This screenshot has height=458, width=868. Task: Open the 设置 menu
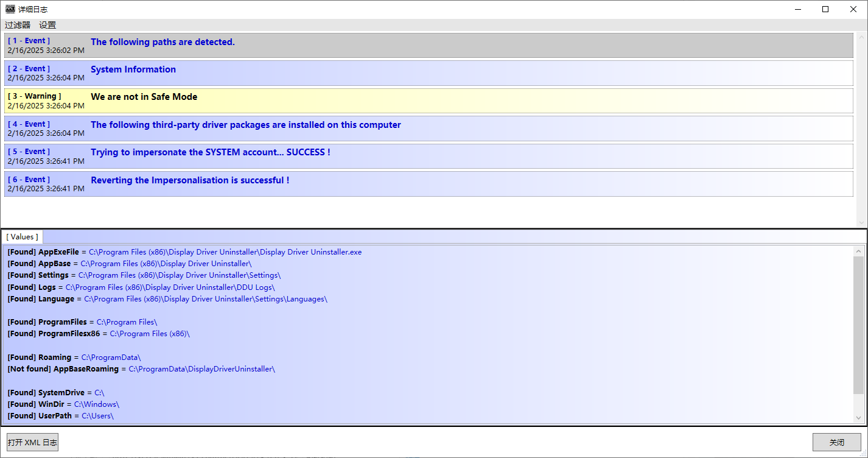[47, 25]
